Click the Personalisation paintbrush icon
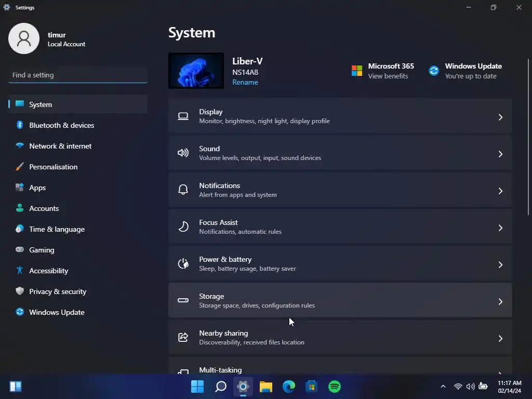The image size is (532, 399). [20, 167]
